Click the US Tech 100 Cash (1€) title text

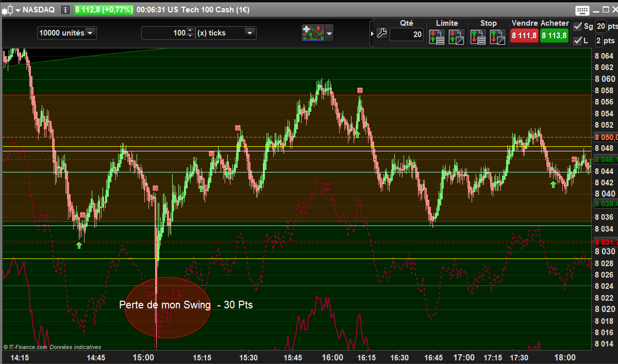tap(209, 10)
